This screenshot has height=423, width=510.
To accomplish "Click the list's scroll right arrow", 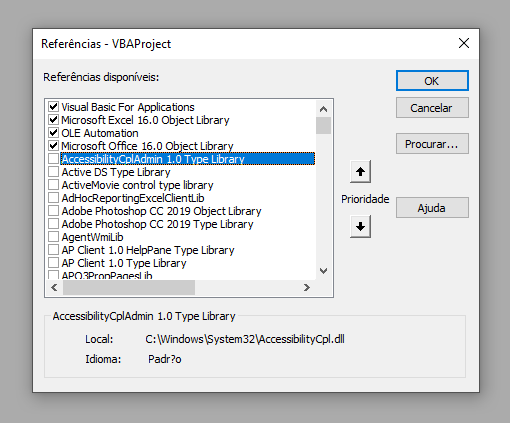I will tap(307, 287).
